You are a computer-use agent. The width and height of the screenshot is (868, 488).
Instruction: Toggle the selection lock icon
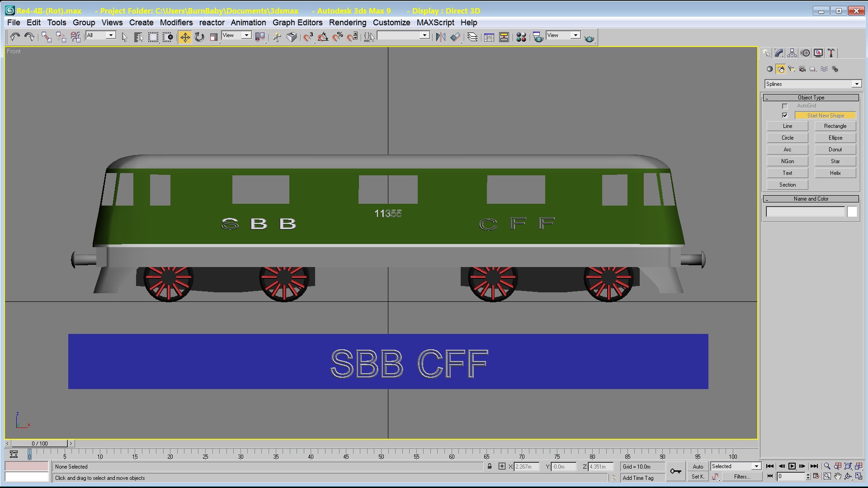490,466
